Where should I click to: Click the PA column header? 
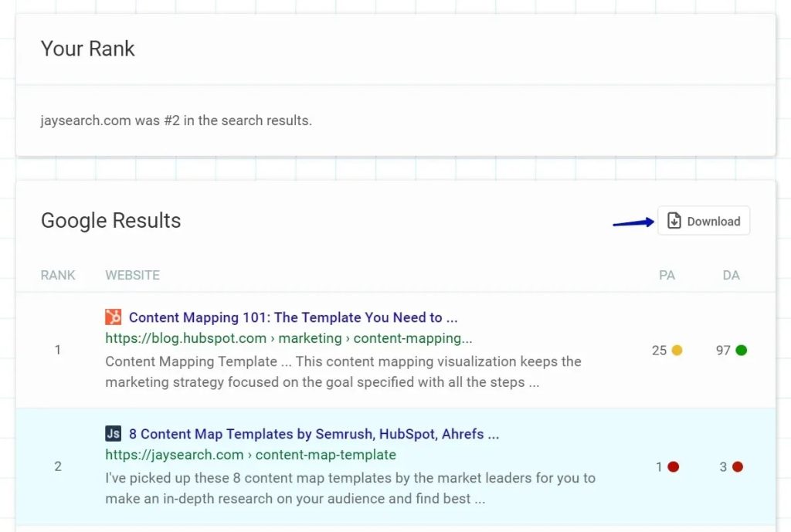[667, 275]
